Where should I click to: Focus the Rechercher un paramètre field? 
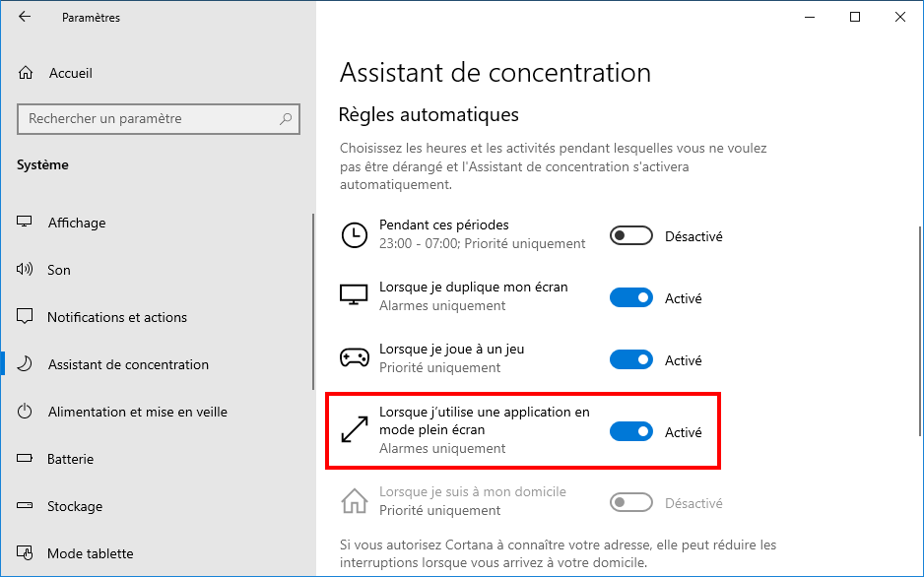tap(159, 119)
